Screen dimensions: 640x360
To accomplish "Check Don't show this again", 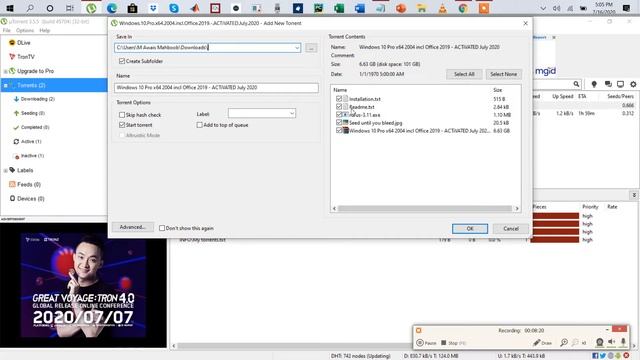I will tap(162, 228).
